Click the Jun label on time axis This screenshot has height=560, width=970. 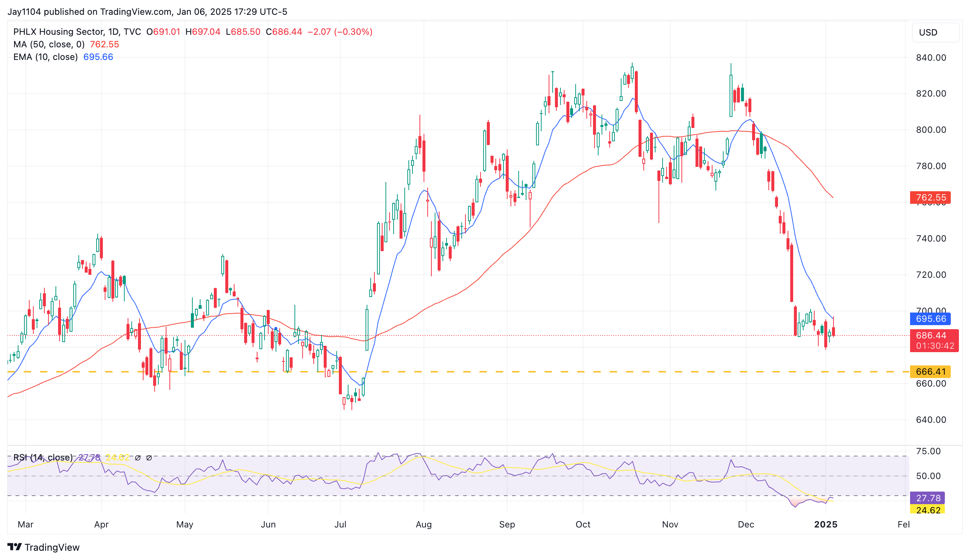(268, 524)
